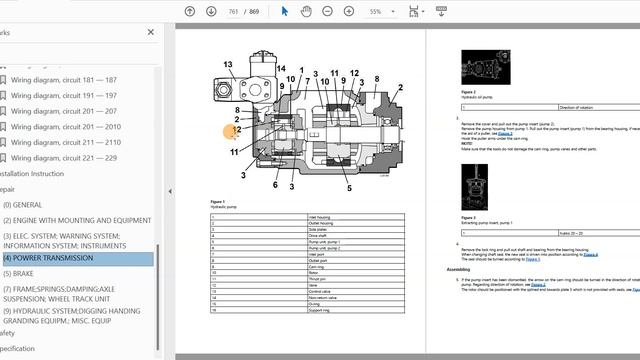Select the (5) BRAKE bookmark
640x360 pixels.
(18, 274)
